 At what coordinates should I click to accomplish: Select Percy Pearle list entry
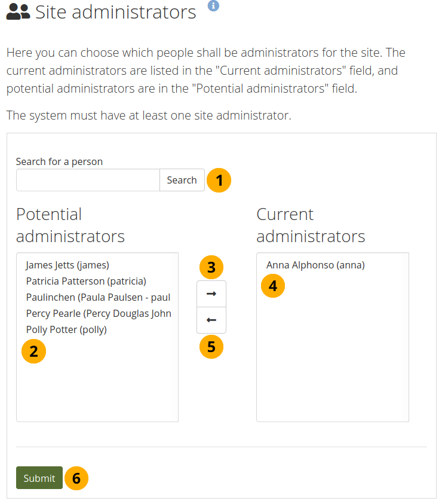point(99,313)
